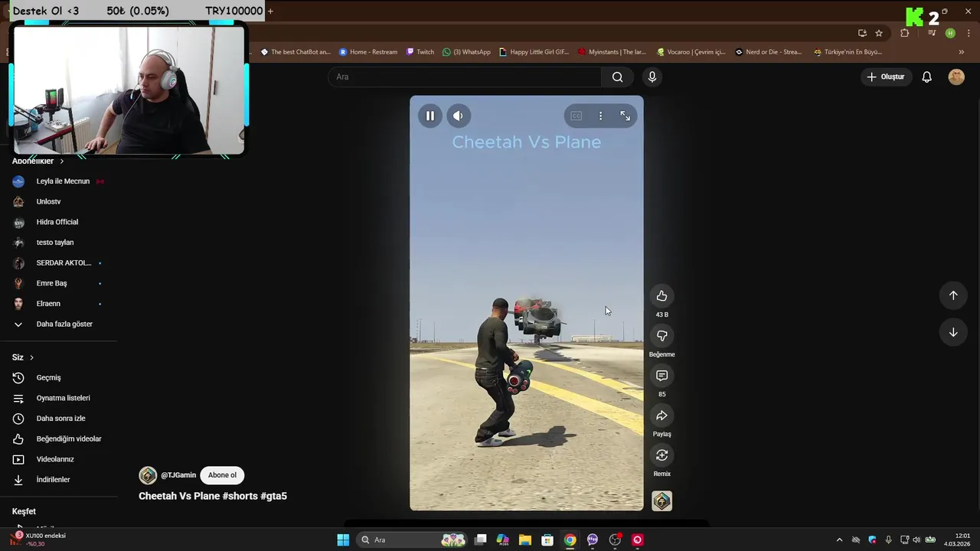Screen dimensions: 980x551
Task: Open the Vocaroo bookmark
Action: coord(691,52)
